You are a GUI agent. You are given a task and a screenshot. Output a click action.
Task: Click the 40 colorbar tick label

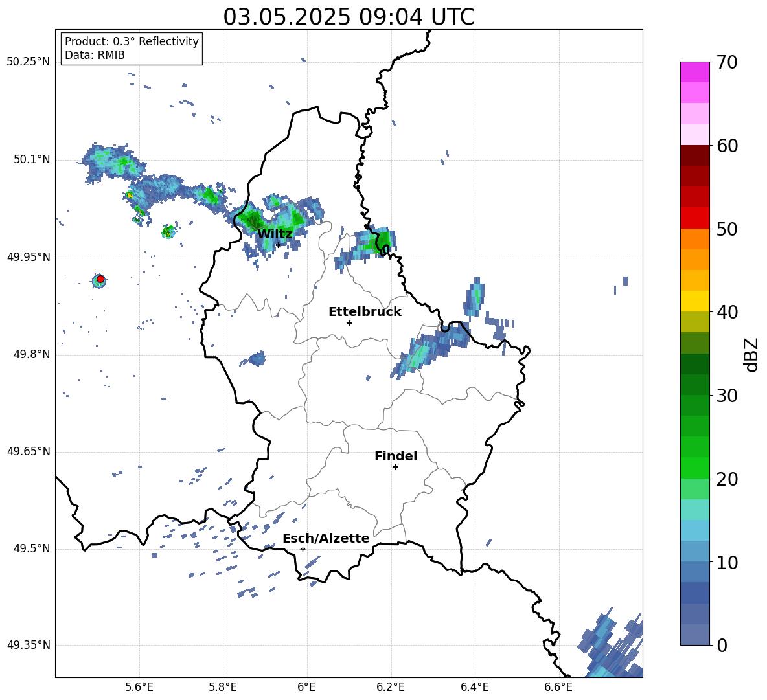coord(727,312)
